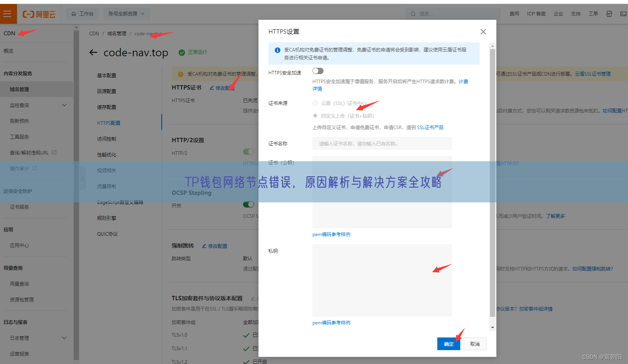Open the SSL证书产品 link
628x364 pixels.
(430, 128)
